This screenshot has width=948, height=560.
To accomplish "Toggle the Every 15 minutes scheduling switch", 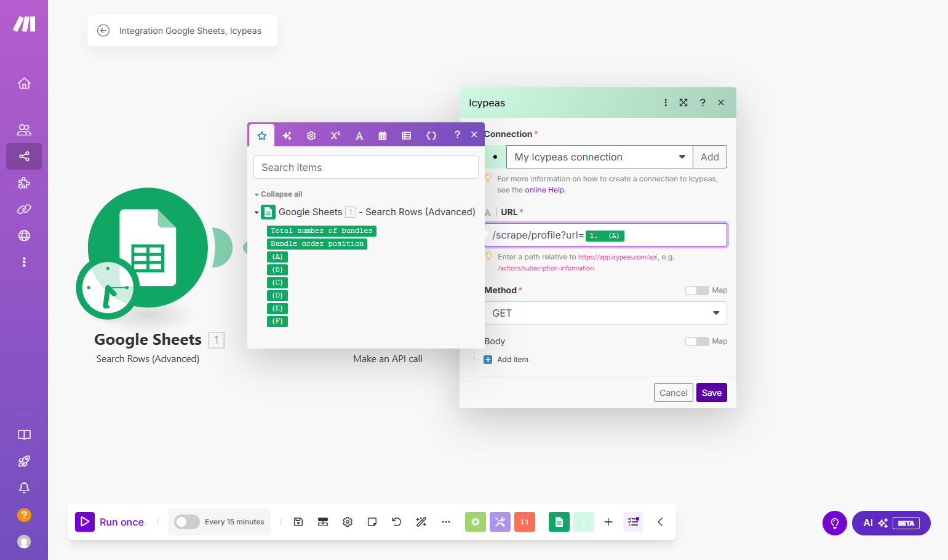I will (186, 522).
